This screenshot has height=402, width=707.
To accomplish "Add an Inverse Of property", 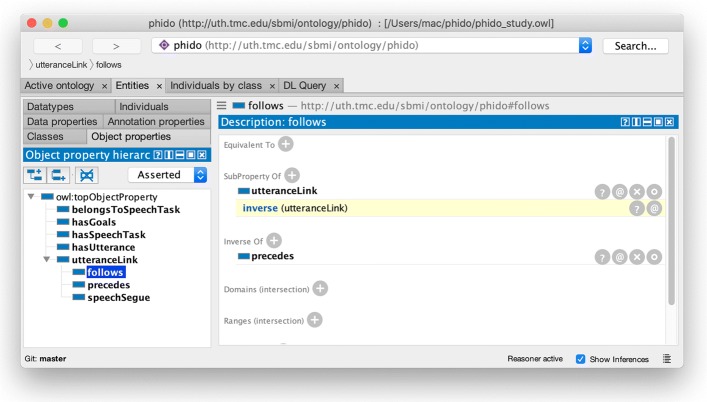I will tap(274, 240).
